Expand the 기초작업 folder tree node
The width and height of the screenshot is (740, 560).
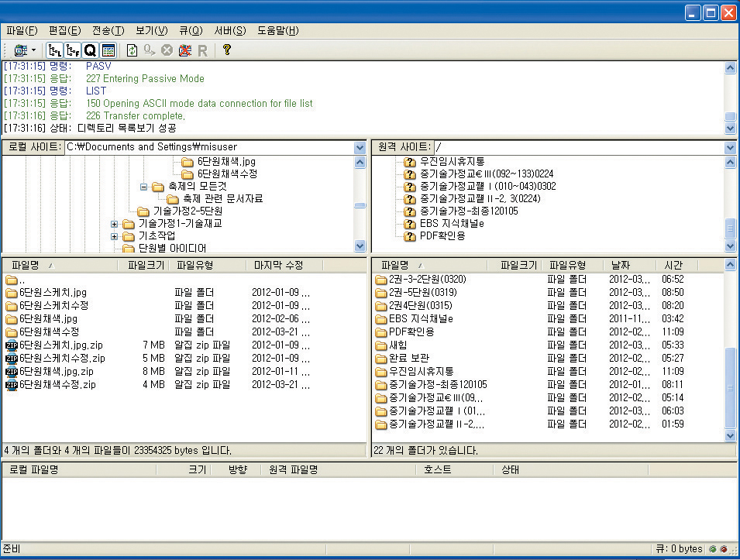115,235
